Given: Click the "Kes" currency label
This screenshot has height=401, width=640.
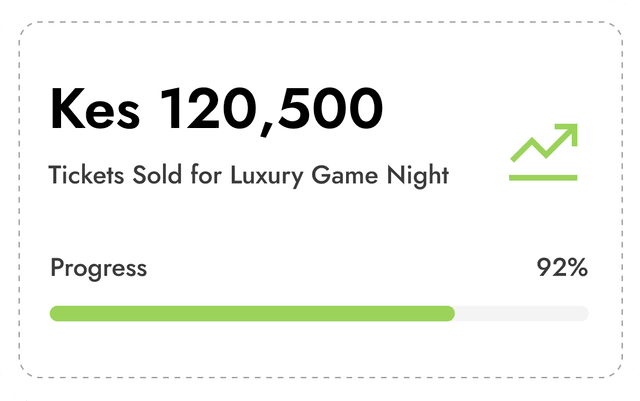Looking at the screenshot, I should pos(94,110).
